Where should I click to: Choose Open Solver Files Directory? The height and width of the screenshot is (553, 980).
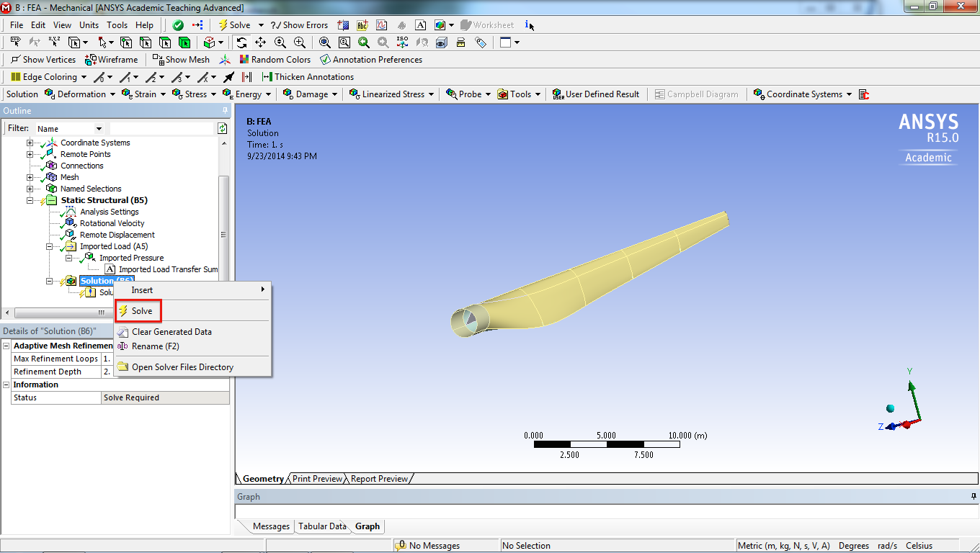click(x=182, y=367)
